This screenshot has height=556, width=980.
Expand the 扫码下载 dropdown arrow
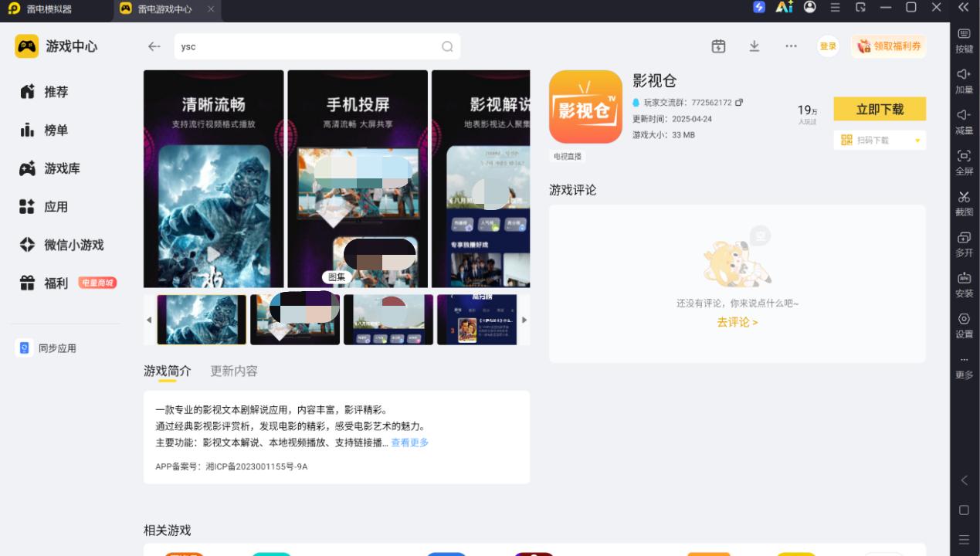(917, 141)
